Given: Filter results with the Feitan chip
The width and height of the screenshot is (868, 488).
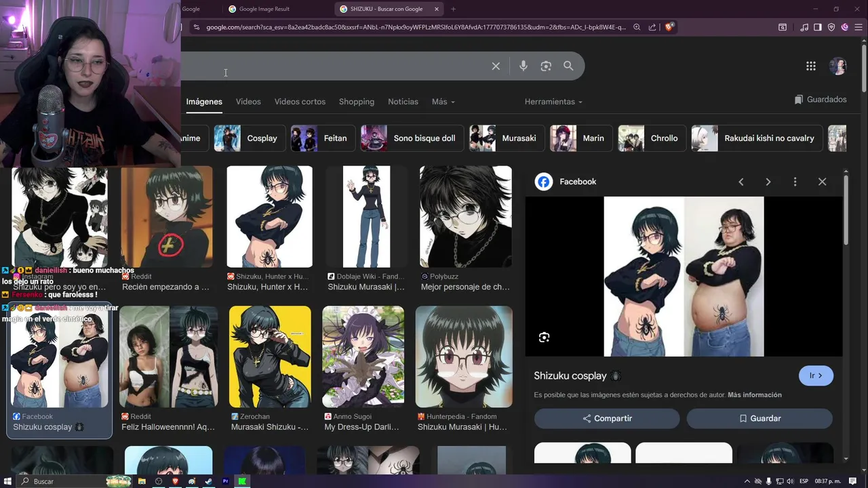Looking at the screenshot, I should pyautogui.click(x=323, y=138).
